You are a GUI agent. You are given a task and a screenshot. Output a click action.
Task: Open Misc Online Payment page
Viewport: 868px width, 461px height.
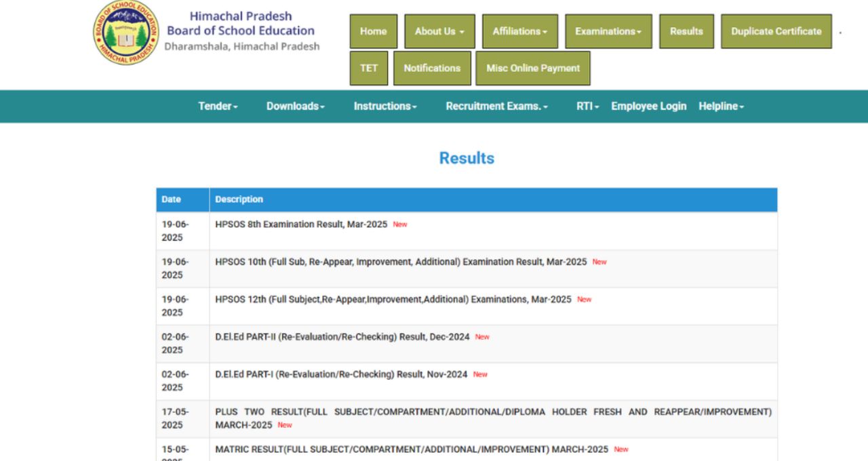(x=533, y=68)
